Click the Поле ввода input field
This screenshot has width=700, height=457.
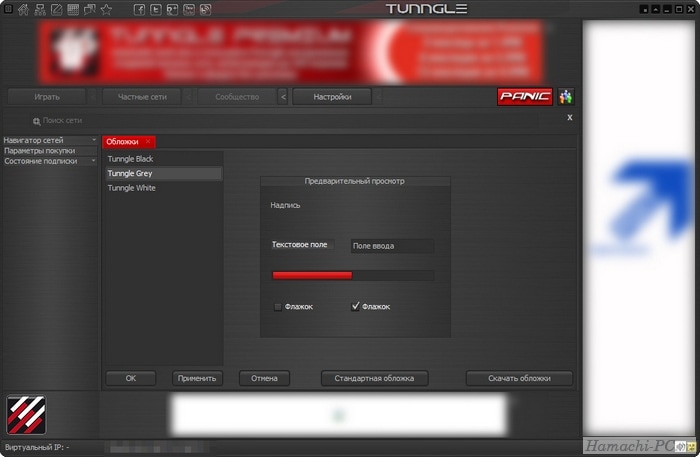392,245
